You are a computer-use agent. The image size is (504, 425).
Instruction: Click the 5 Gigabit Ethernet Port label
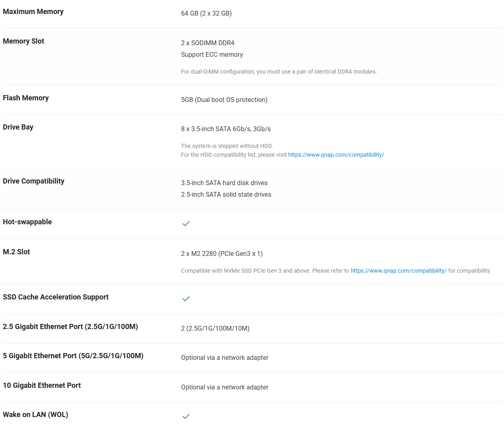73,356
